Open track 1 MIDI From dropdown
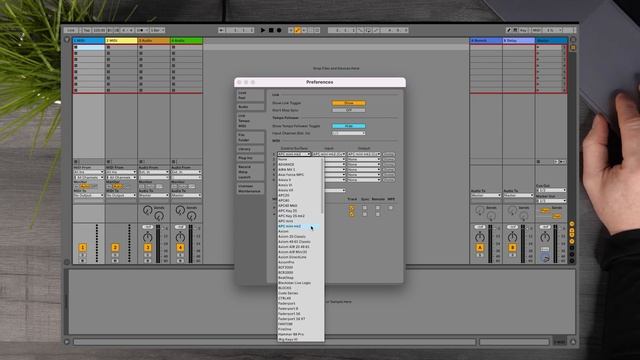The height and width of the screenshot is (360, 640). pos(89,172)
